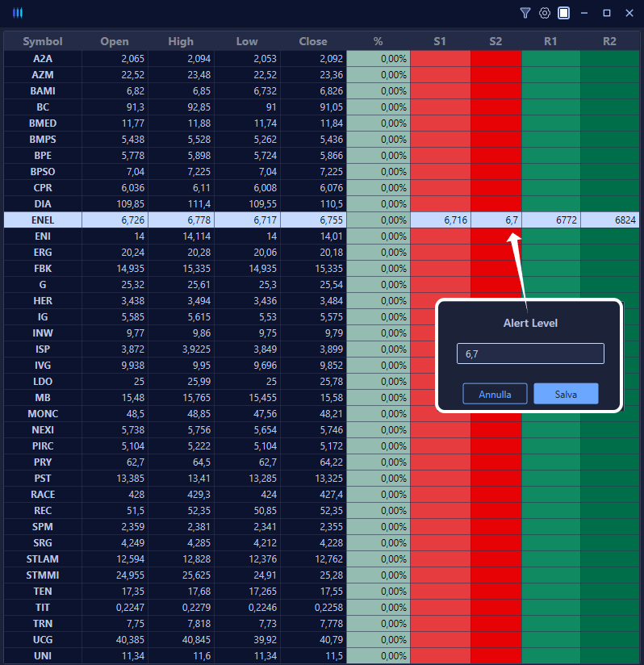The image size is (644, 665).
Task: Click LDO high value 25,99
Action: (181, 381)
